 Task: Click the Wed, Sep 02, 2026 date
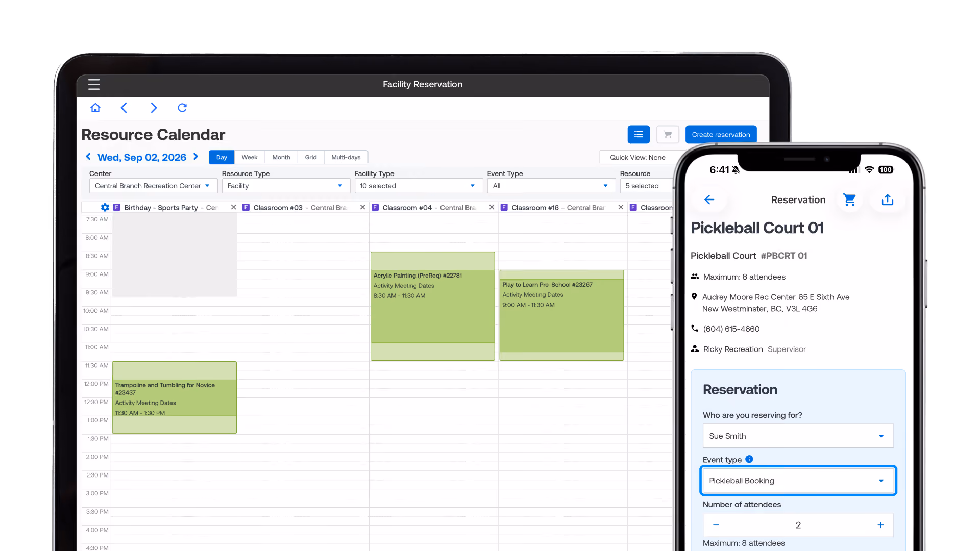(142, 157)
